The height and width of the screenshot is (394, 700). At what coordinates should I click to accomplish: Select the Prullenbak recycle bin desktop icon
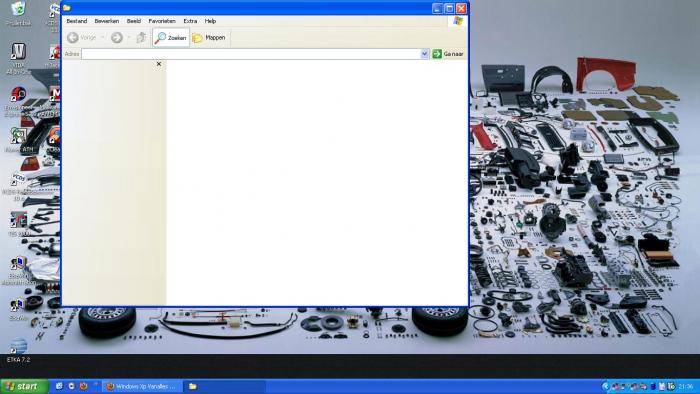19,13
